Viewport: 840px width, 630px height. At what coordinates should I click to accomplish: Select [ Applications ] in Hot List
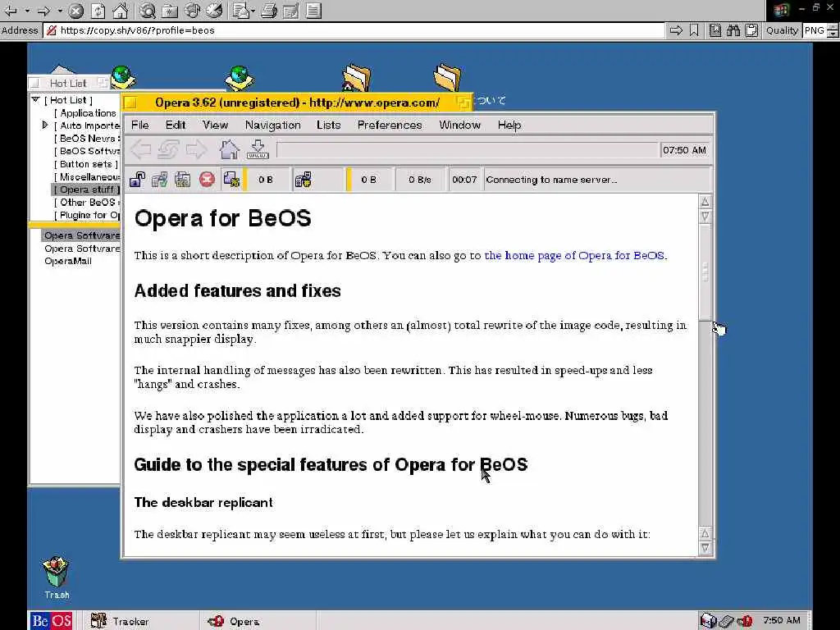pos(85,113)
